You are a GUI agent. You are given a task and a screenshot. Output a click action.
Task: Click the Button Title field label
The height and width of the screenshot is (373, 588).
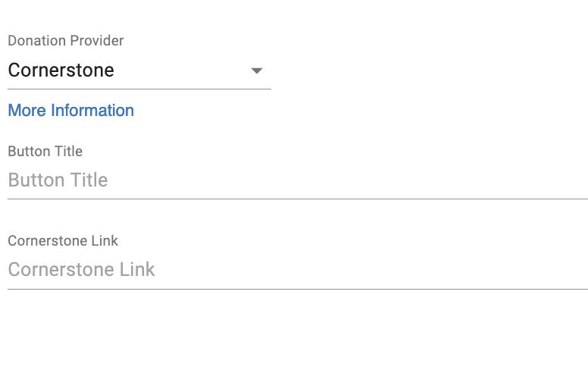click(x=45, y=152)
